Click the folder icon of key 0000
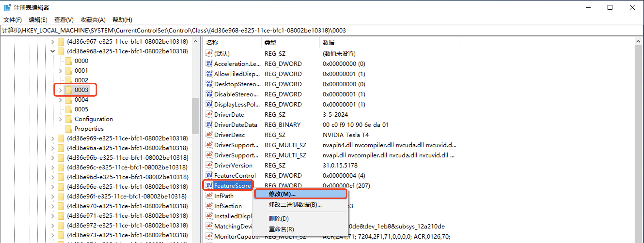644x243 pixels. [69, 61]
